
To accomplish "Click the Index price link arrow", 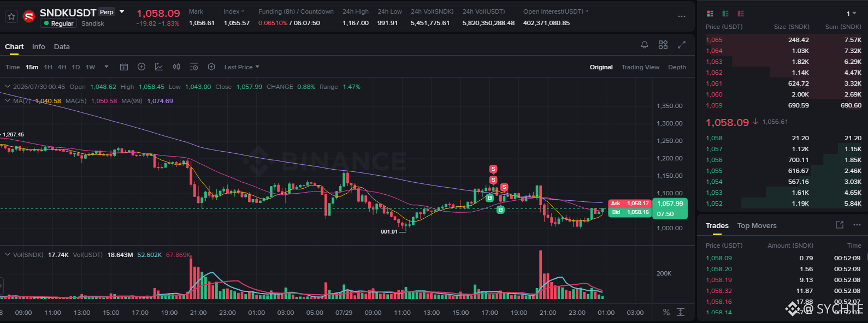I will (243, 11).
